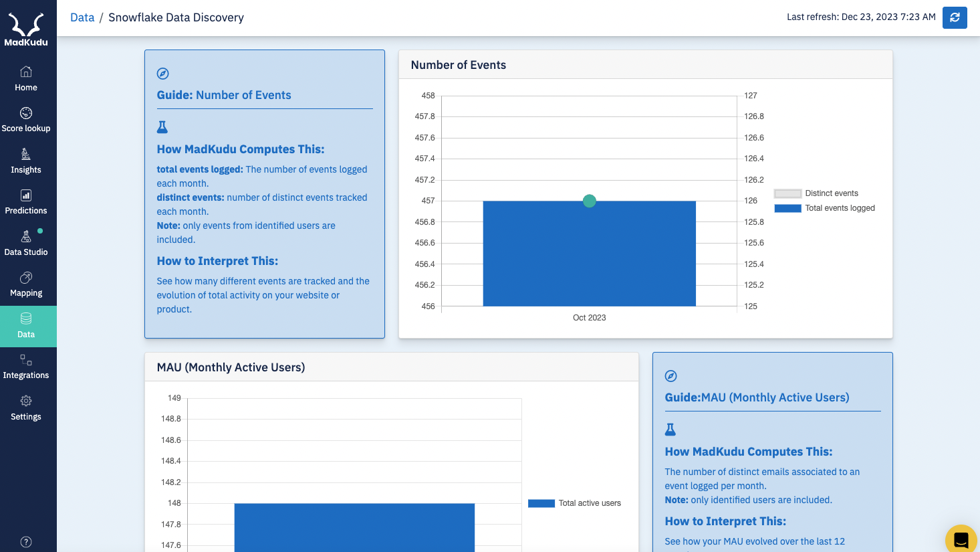Click Integrations label in sidebar

point(26,375)
